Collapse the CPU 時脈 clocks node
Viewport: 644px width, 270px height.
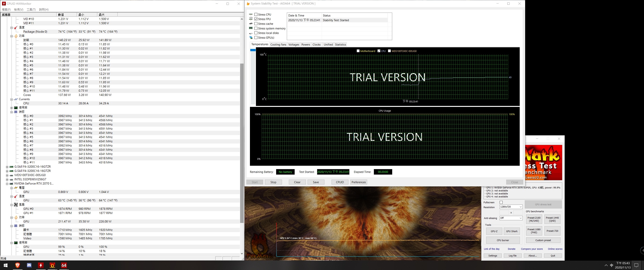pos(11,112)
